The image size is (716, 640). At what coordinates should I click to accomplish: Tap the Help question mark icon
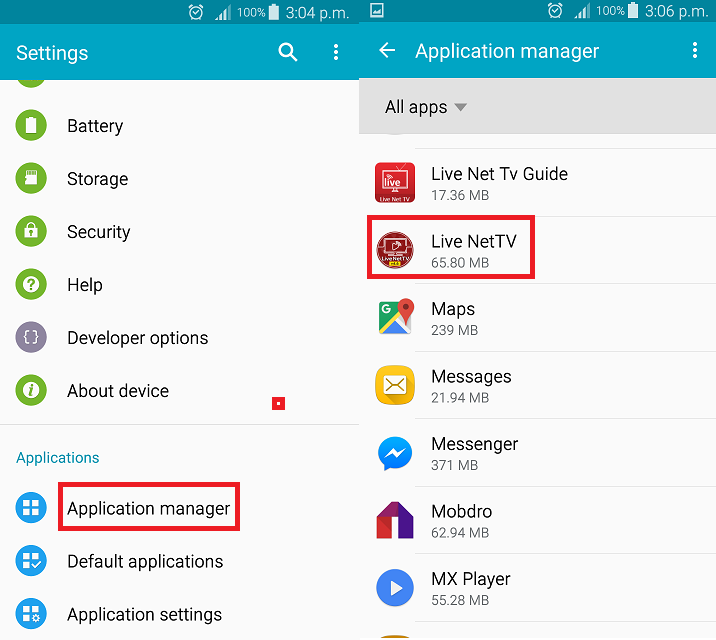click(x=31, y=284)
